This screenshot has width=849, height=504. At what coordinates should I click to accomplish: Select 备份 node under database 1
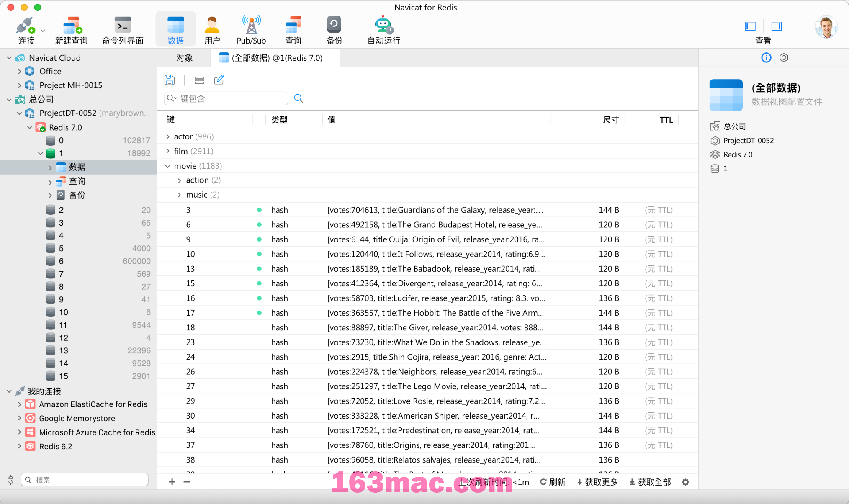click(x=77, y=195)
